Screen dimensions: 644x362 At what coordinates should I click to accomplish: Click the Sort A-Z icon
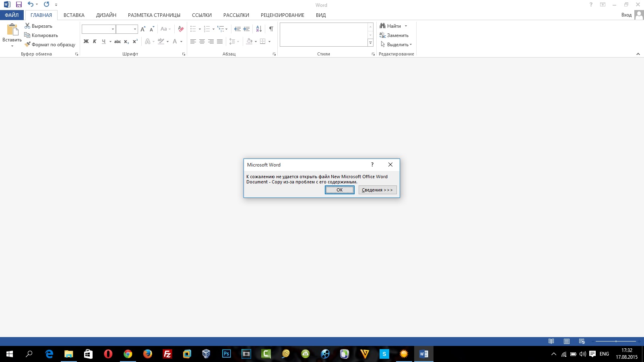259,29
